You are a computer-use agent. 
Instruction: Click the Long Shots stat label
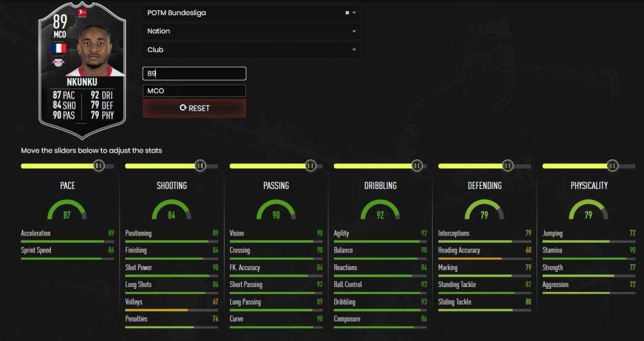[138, 284]
